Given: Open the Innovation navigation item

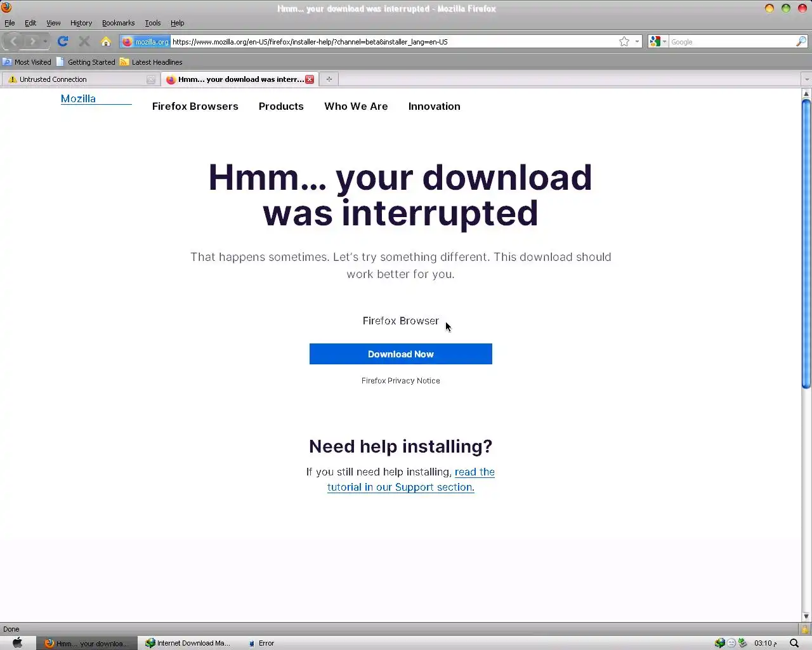Looking at the screenshot, I should pos(435,106).
